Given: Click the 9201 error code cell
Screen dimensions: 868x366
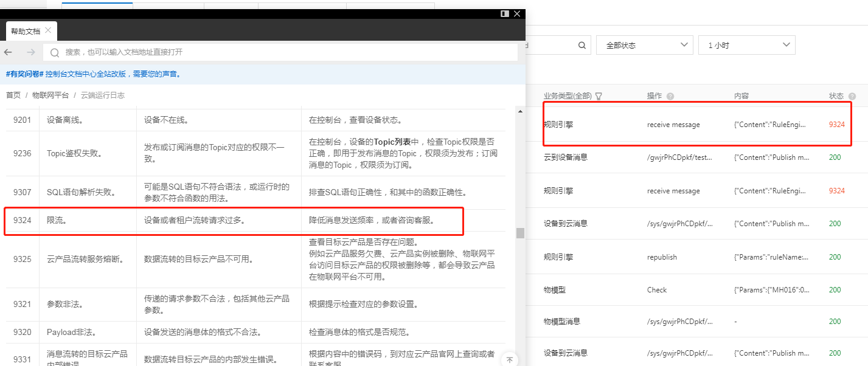Looking at the screenshot, I should (x=22, y=120).
